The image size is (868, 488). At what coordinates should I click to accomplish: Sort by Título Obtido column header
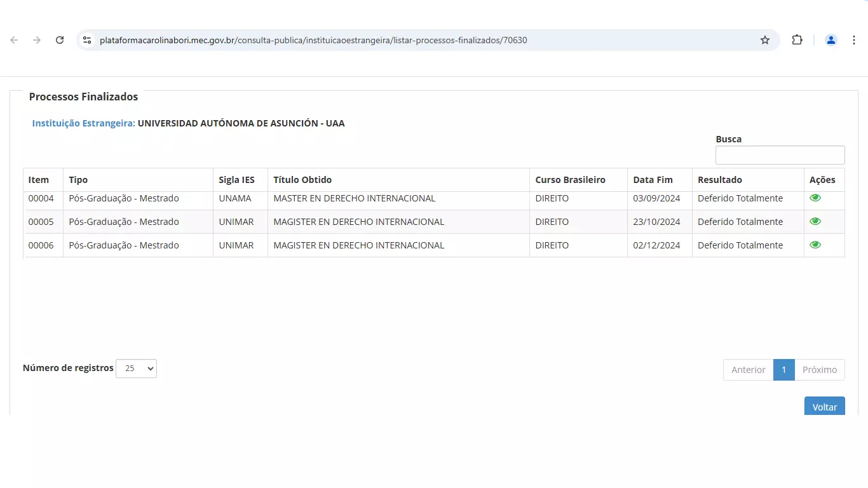398,180
